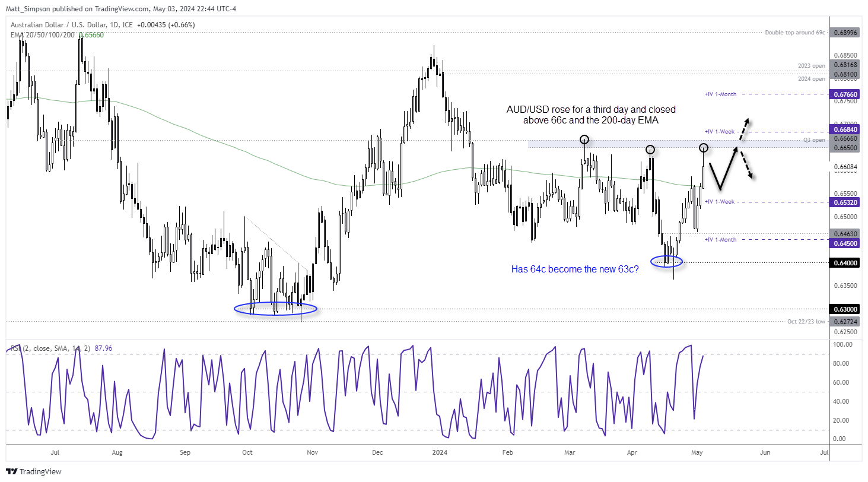Click the black 0.64000 price tag
The height and width of the screenshot is (482, 868).
(846, 262)
